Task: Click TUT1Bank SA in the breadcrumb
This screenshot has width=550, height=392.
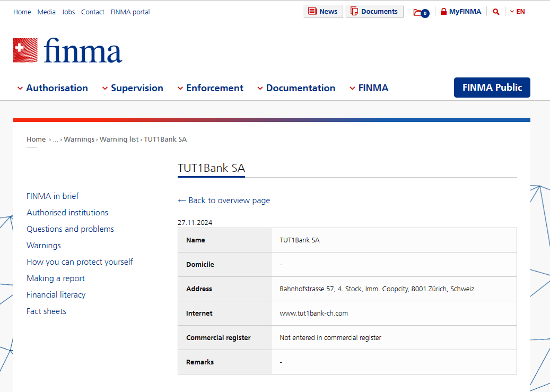Action: pos(165,140)
